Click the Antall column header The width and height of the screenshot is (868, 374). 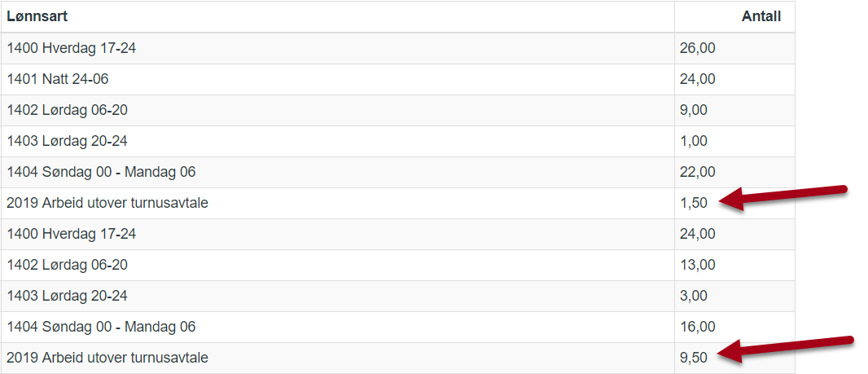761,16
